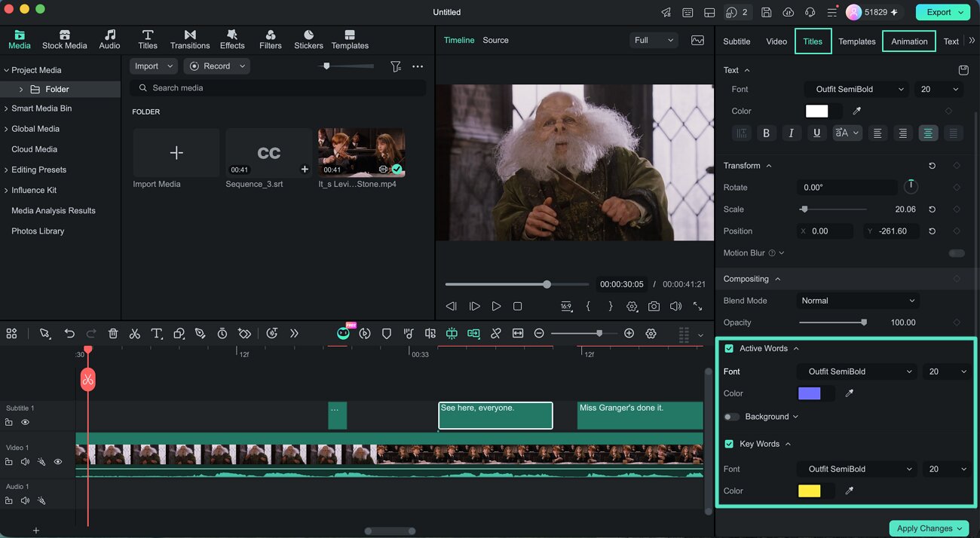980x538 pixels.
Task: Open the Effects tab
Action: pyautogui.click(x=232, y=40)
